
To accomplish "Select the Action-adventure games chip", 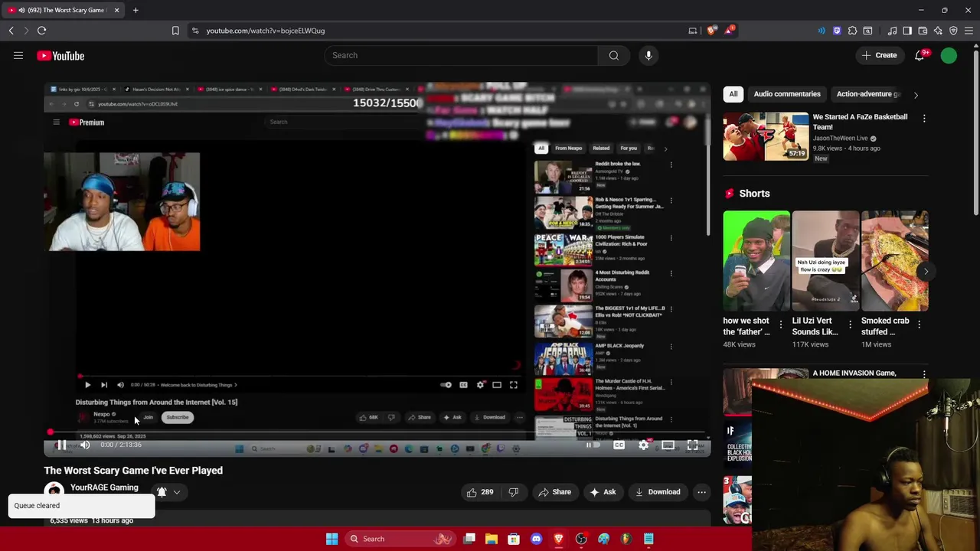I will click(866, 94).
